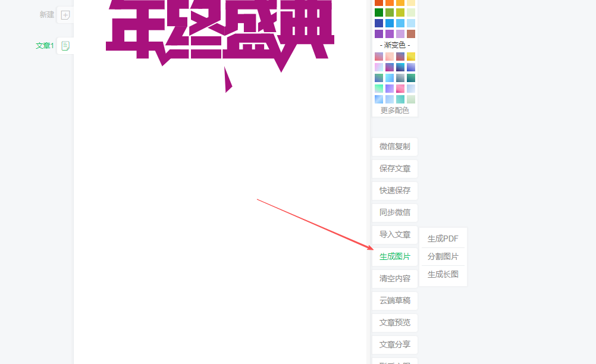The image size is (596, 364).
Task: Click 清空内容 to clear the content
Action: point(394,278)
